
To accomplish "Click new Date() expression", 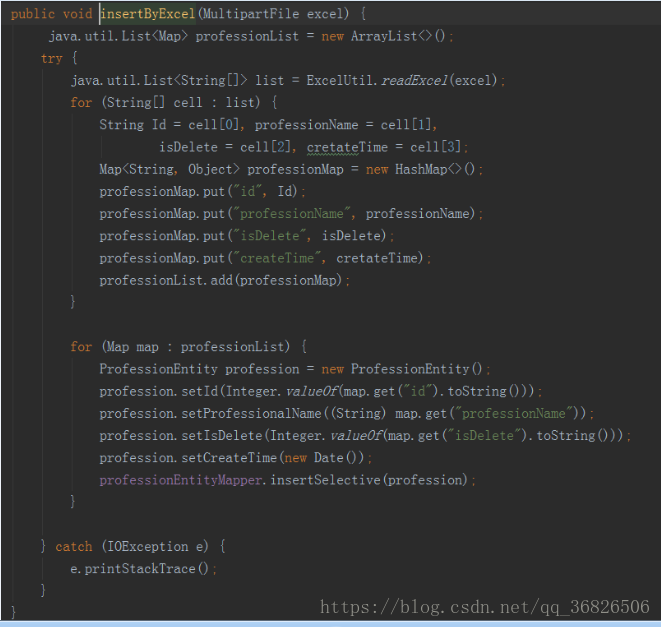I will [321, 458].
